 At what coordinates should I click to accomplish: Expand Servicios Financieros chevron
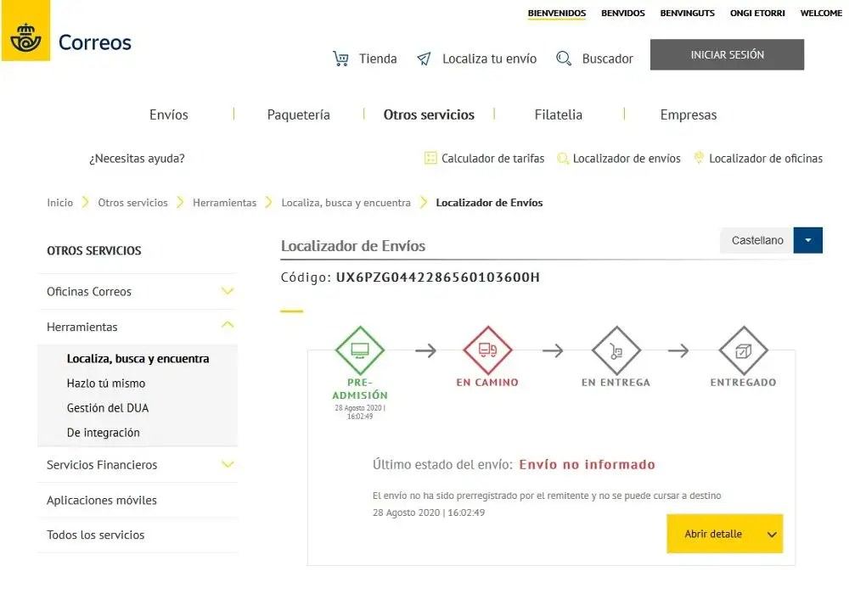228,464
